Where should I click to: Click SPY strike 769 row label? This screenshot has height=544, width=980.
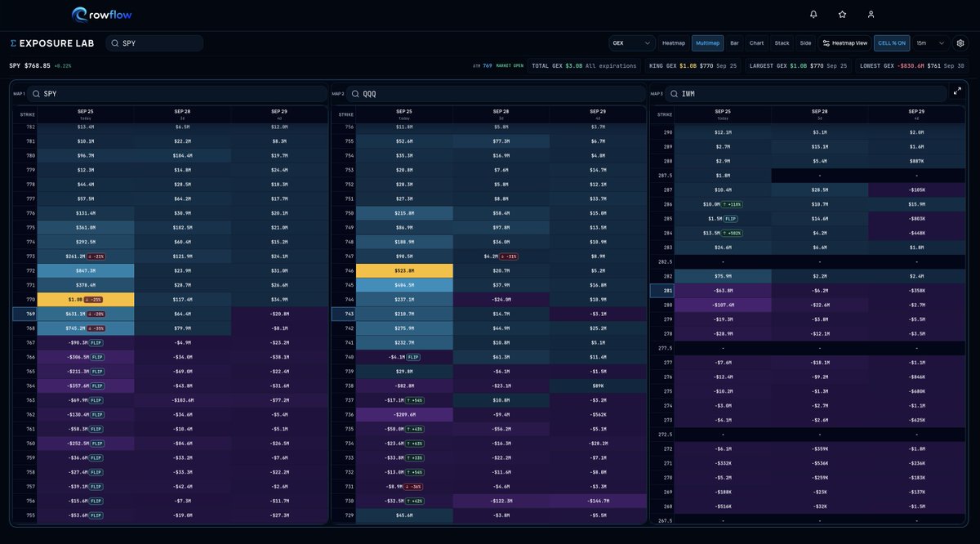[24, 314]
